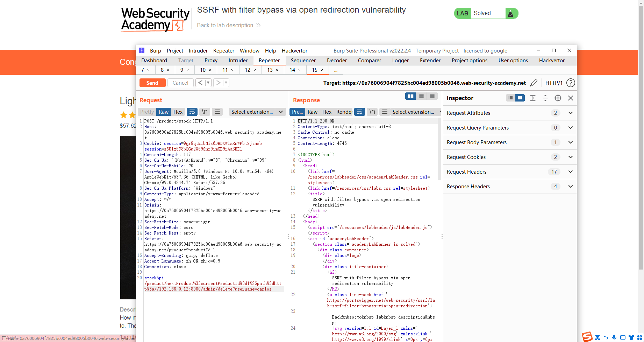Click microphone icon in input method bar
Screen dimensions: 644x342
(x=614, y=337)
